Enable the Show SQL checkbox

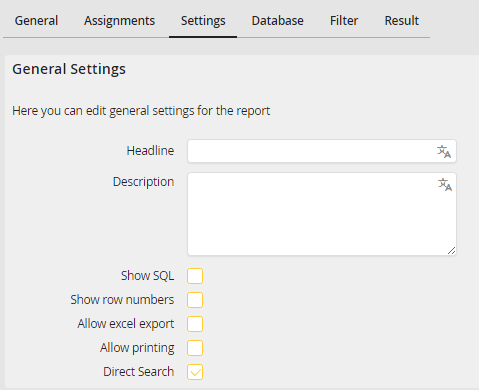pos(195,276)
